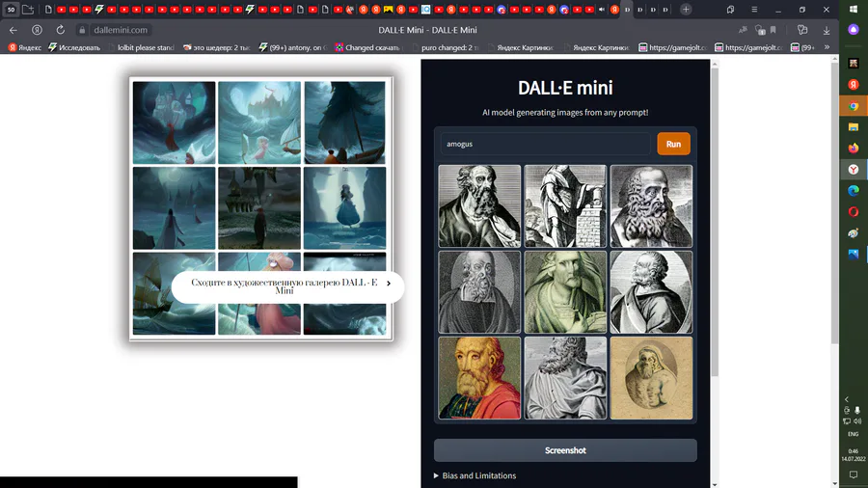This screenshot has width=868, height=488.
Task: Bookmark this page with the bookmark icon
Action: pyautogui.click(x=773, y=30)
